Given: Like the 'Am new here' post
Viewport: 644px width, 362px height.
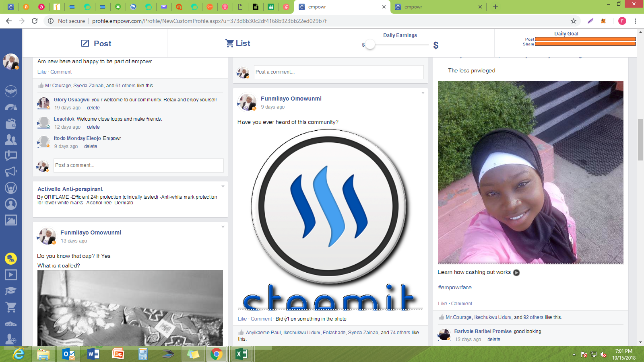Looking at the screenshot, I should 42,72.
